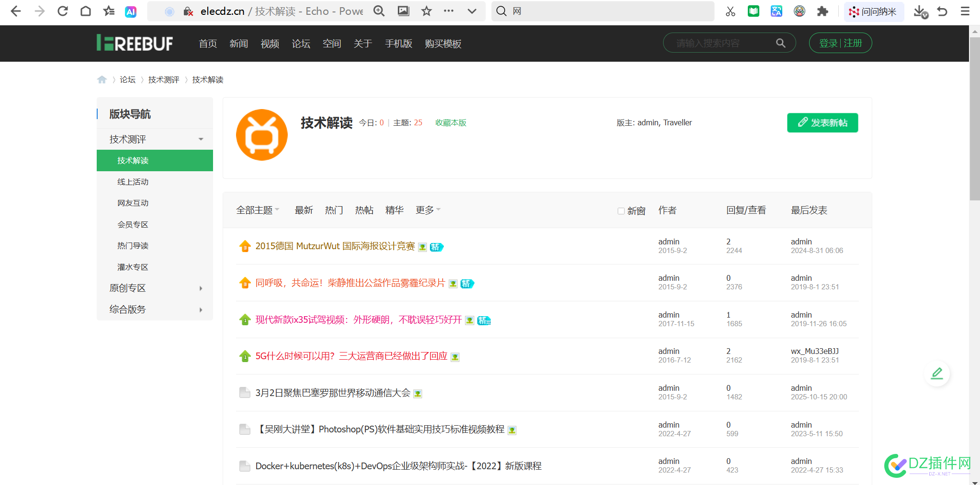Click the orange TV forum icon
The height and width of the screenshot is (485, 980).
(262, 135)
